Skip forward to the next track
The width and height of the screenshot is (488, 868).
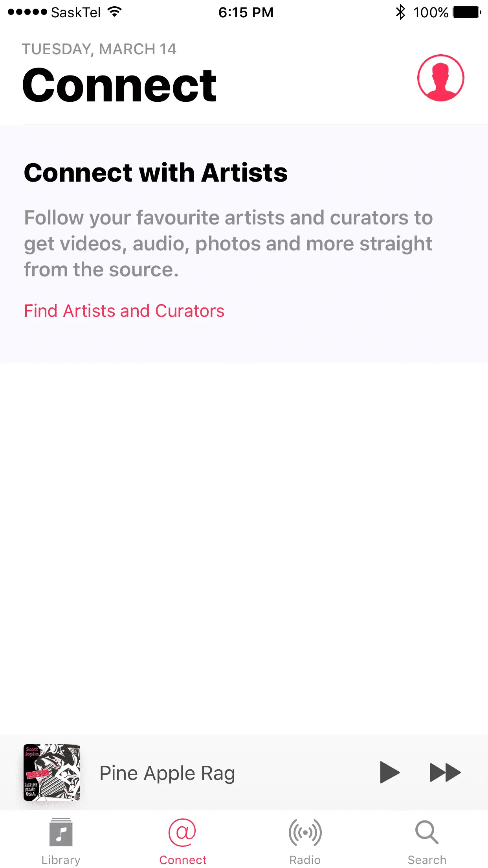pos(445,772)
